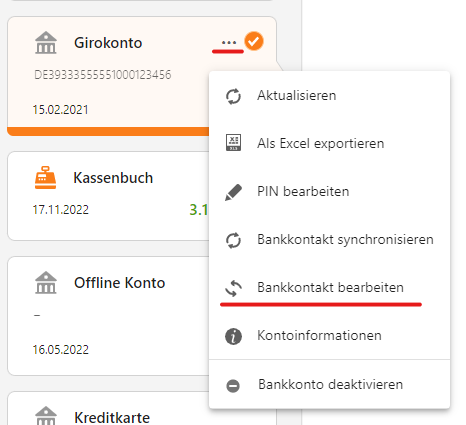
Task: Open the three-dot menu on Girokonto
Action: pyautogui.click(x=229, y=42)
